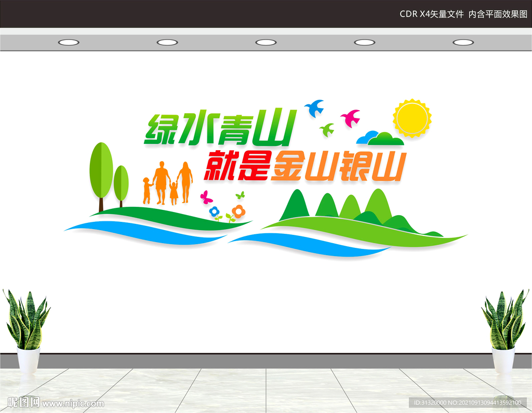Select the pink butterfly icon
This screenshot has width=532, height=413.
tap(206, 198)
